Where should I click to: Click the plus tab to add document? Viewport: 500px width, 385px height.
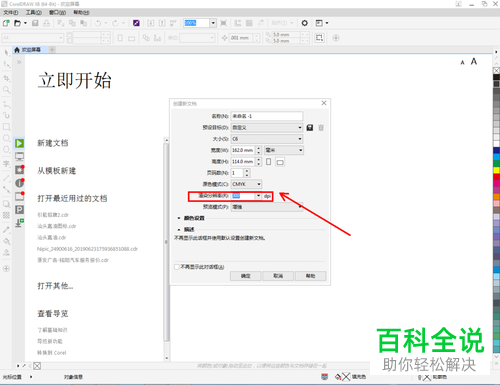click(52, 50)
